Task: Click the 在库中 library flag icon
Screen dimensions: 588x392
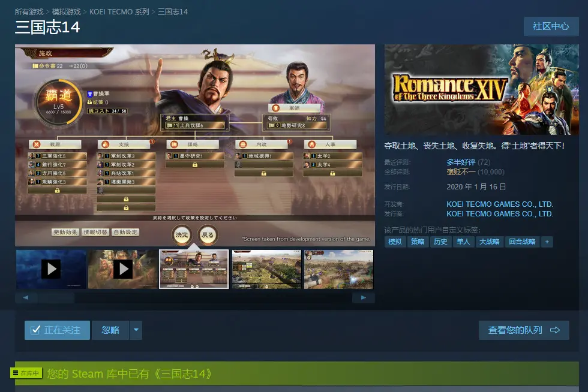Action: click(x=26, y=373)
